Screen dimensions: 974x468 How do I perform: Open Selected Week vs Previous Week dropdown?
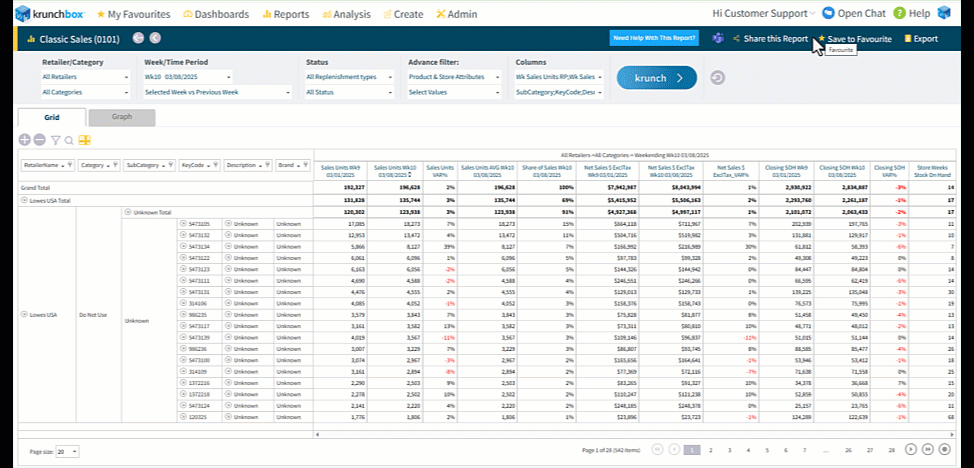click(217, 93)
